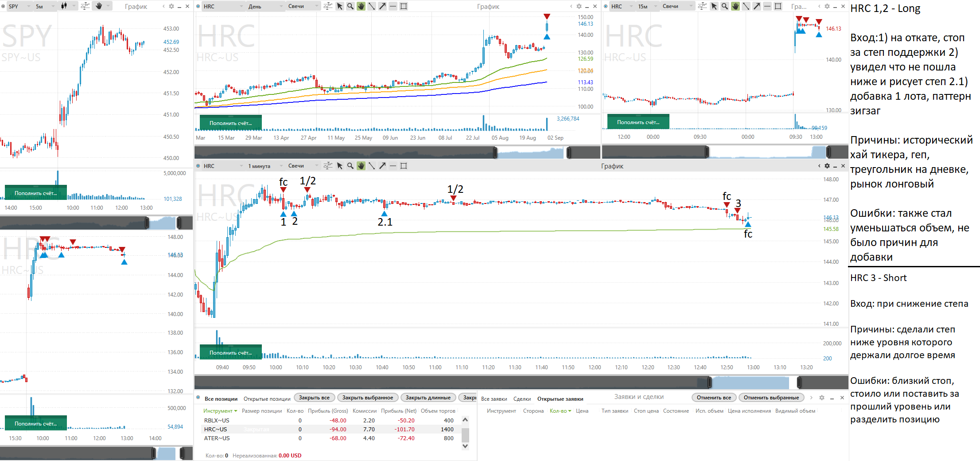
Task: Sort orders by Кол-во column header
Action: pyautogui.click(x=560, y=411)
